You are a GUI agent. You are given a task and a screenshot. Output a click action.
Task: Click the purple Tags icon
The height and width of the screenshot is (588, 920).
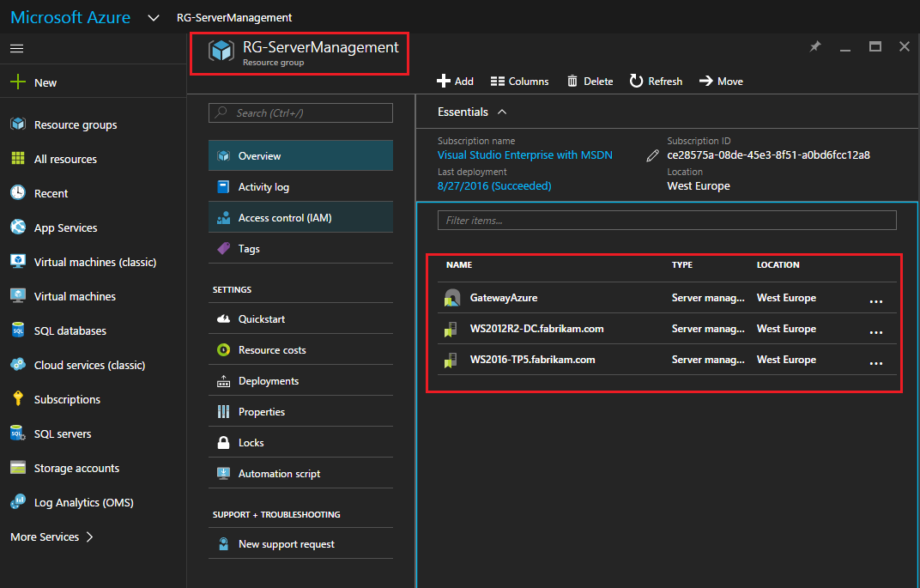pyautogui.click(x=223, y=248)
